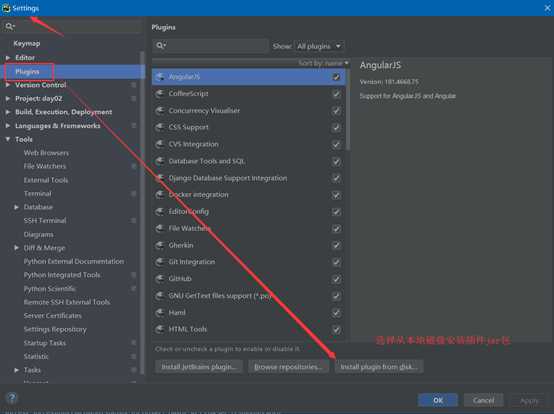Screen dimensions: 554x414
Task: Click Browse repositories button
Action: coord(288,367)
